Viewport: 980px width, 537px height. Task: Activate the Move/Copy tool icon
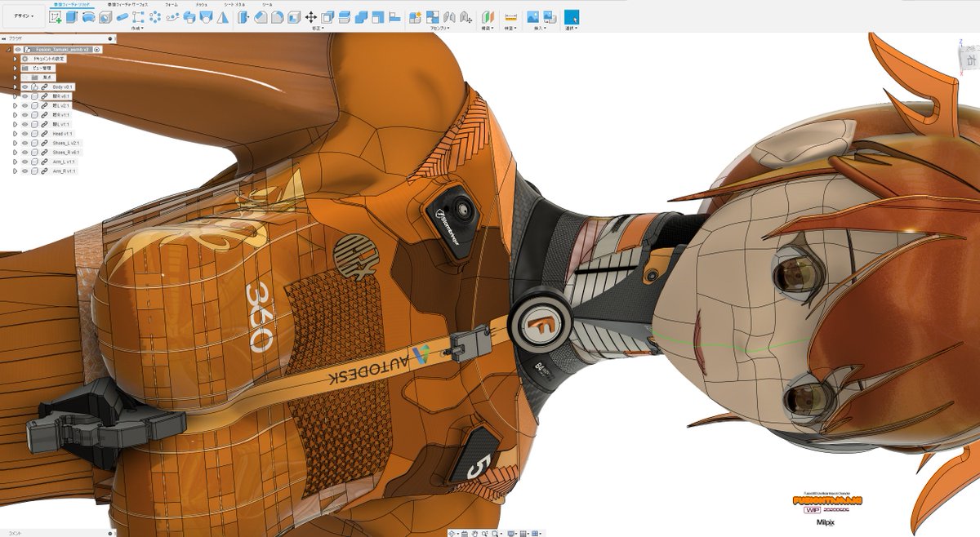tap(310, 17)
